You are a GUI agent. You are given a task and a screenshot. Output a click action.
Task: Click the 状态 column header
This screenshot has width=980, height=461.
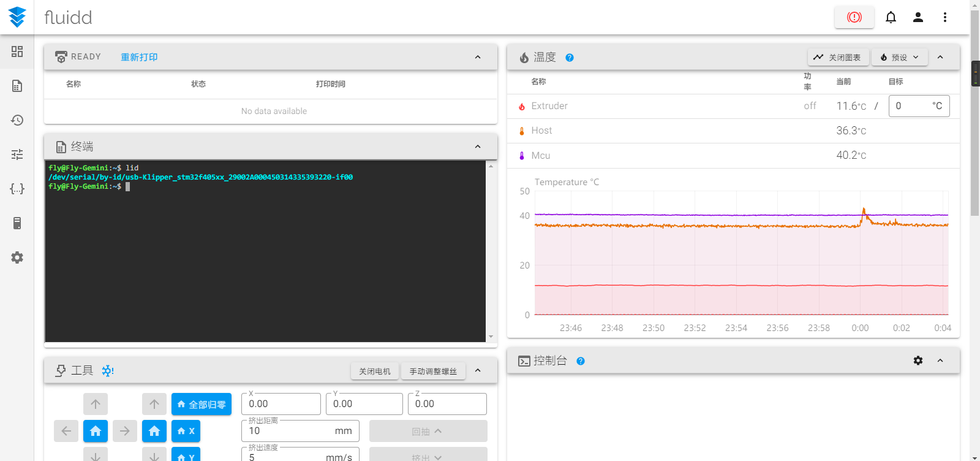[198, 84]
